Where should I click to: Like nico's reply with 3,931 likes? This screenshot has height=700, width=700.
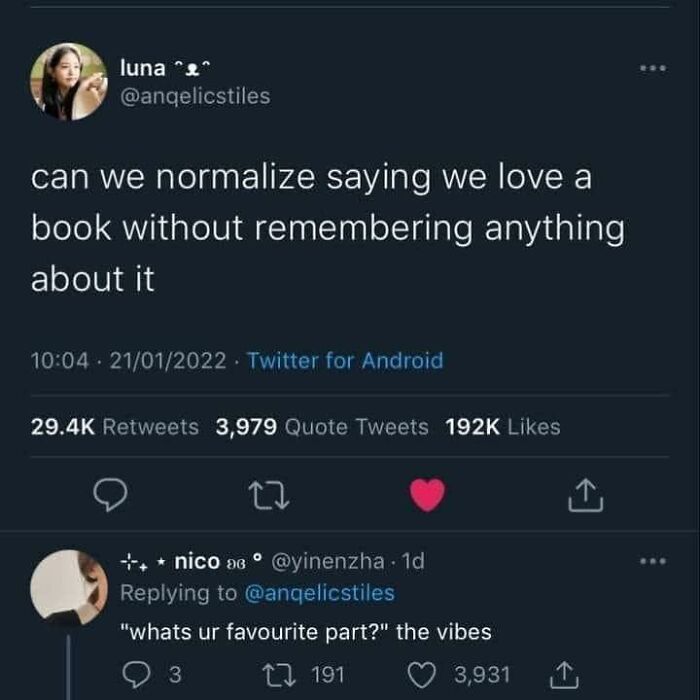tap(422, 675)
